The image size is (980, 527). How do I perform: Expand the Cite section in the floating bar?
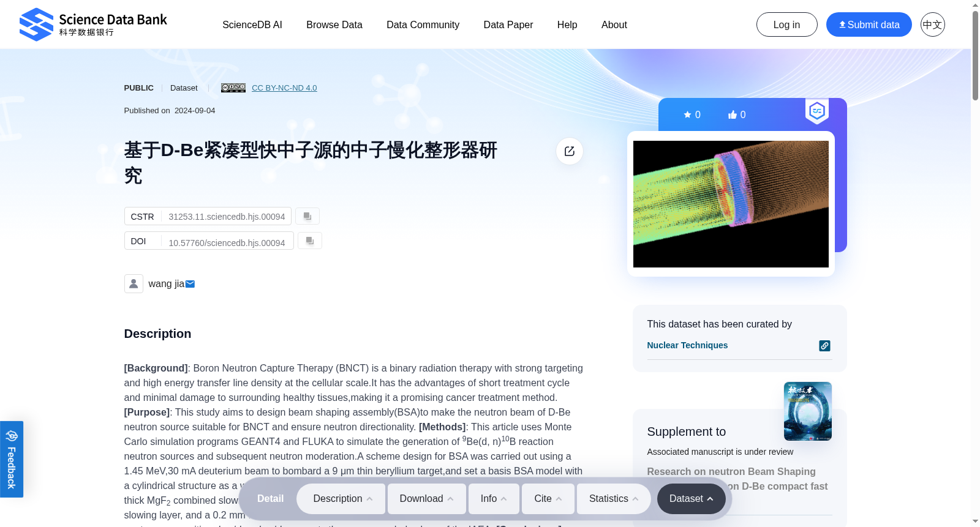click(x=548, y=499)
